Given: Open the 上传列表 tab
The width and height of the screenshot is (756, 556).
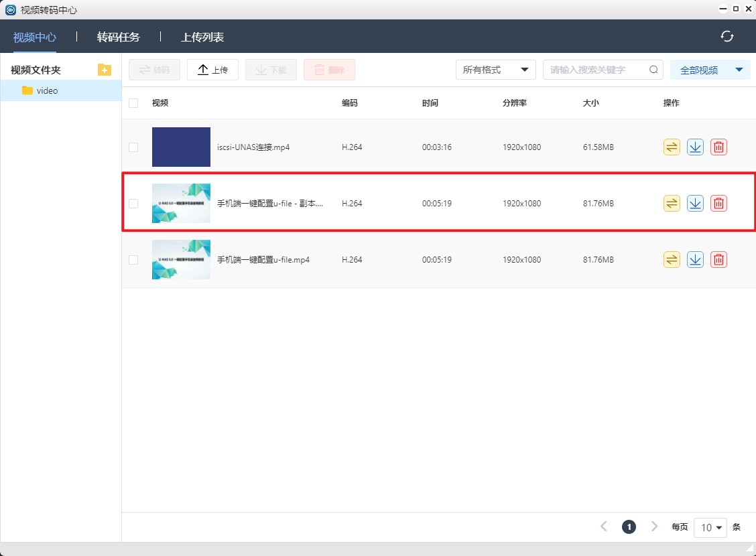Looking at the screenshot, I should point(202,37).
